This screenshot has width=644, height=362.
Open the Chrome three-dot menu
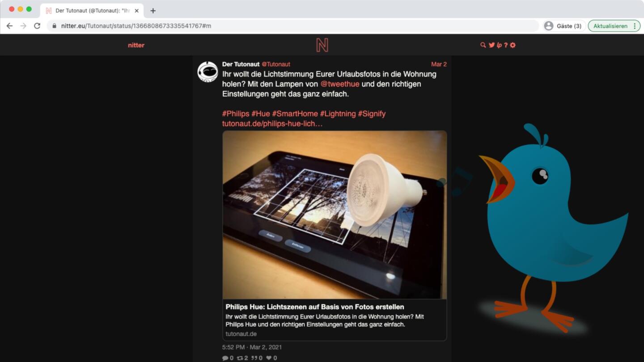click(635, 26)
